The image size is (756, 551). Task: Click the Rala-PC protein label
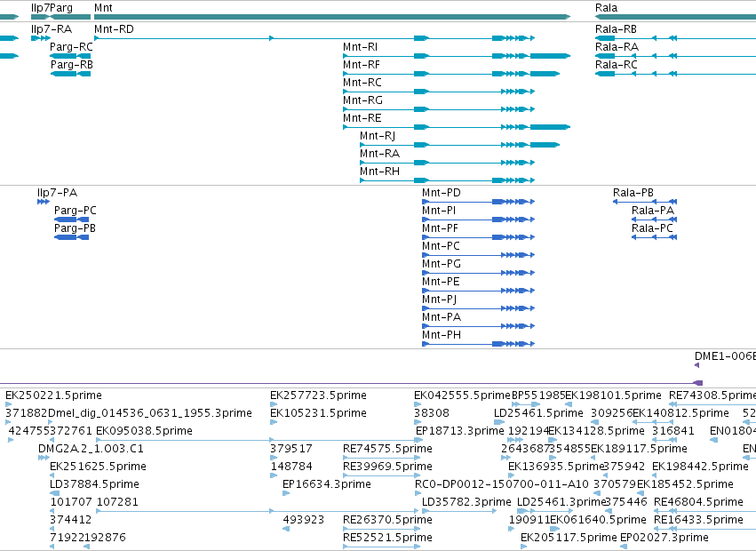[x=652, y=228]
